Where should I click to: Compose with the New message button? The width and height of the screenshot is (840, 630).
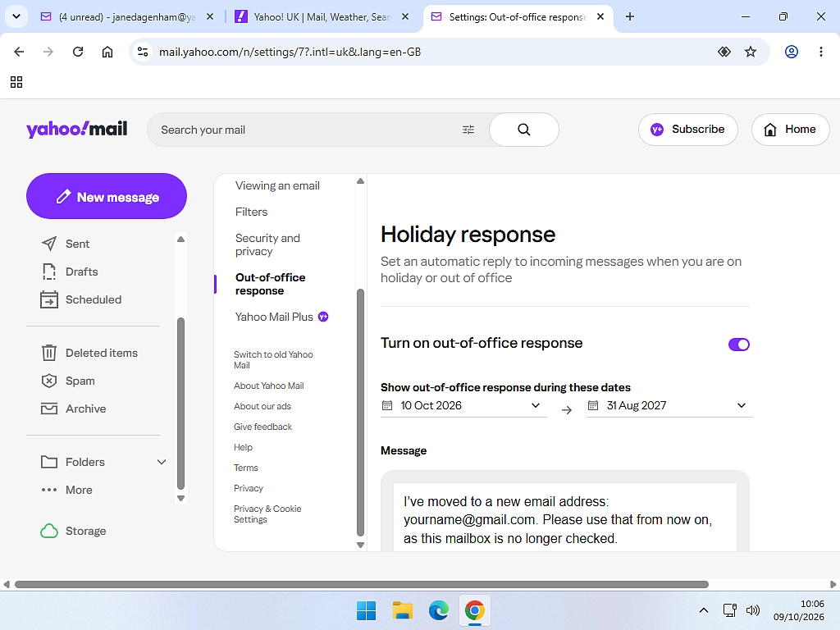[107, 196]
